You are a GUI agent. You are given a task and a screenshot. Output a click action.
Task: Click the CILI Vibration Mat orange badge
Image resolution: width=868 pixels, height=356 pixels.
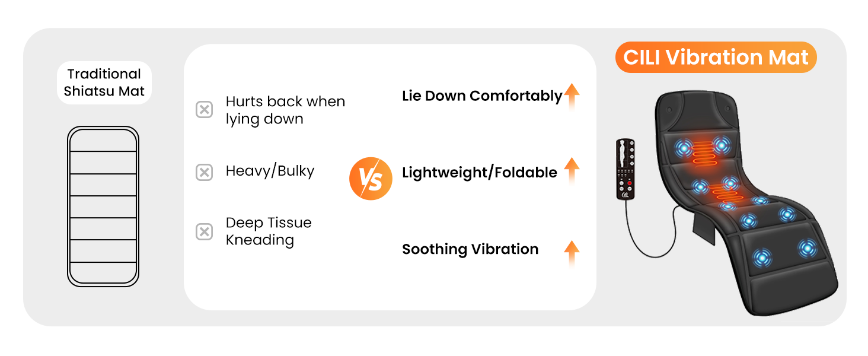click(x=716, y=58)
